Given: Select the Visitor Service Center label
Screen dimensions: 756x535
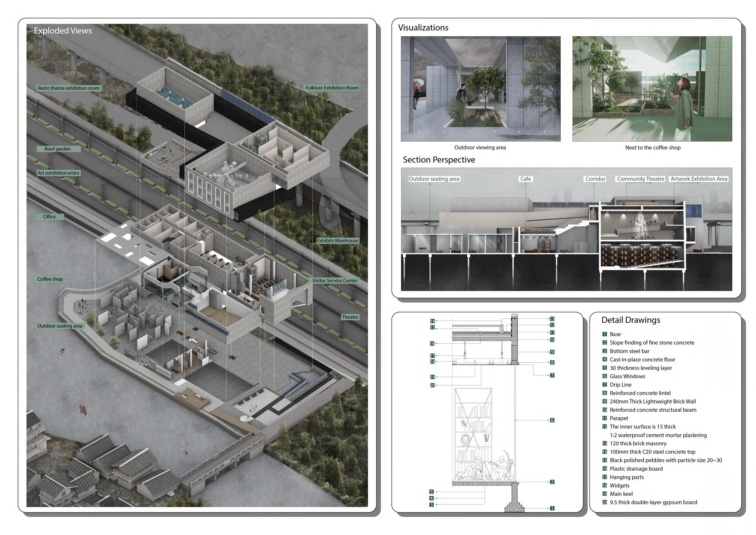Looking at the screenshot, I should point(334,281).
